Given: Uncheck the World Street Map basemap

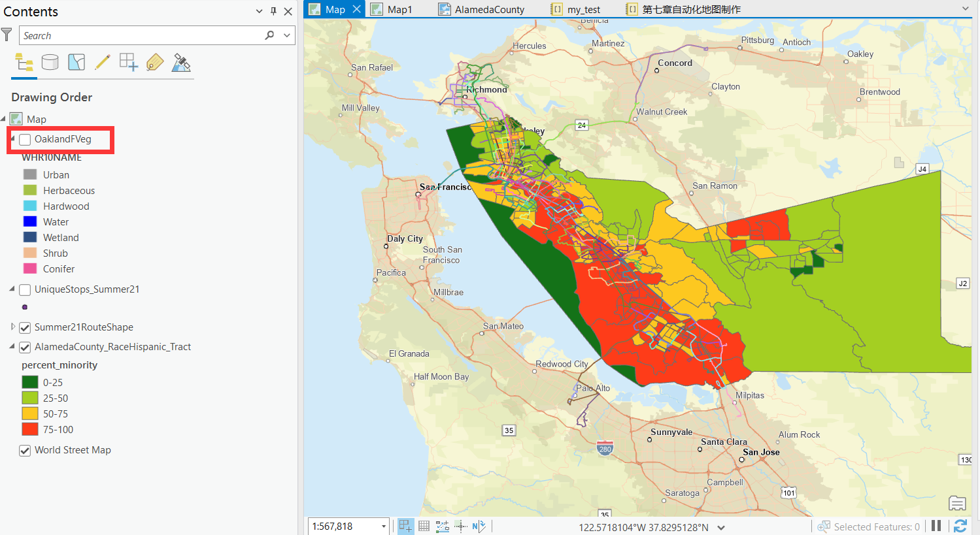Looking at the screenshot, I should [x=25, y=450].
